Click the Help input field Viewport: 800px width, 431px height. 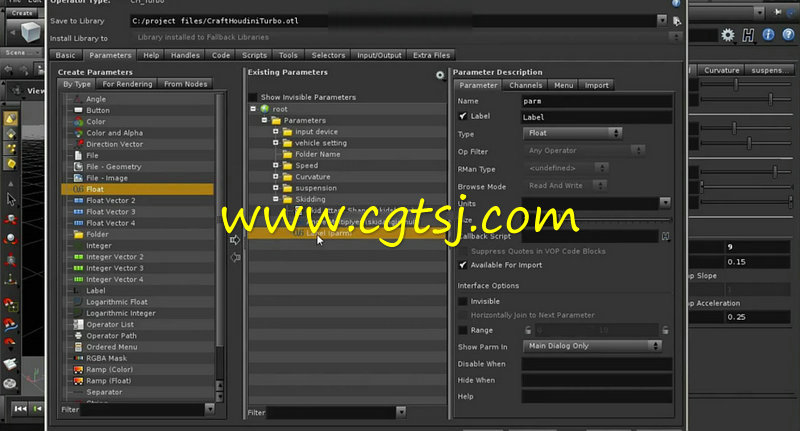coord(596,396)
